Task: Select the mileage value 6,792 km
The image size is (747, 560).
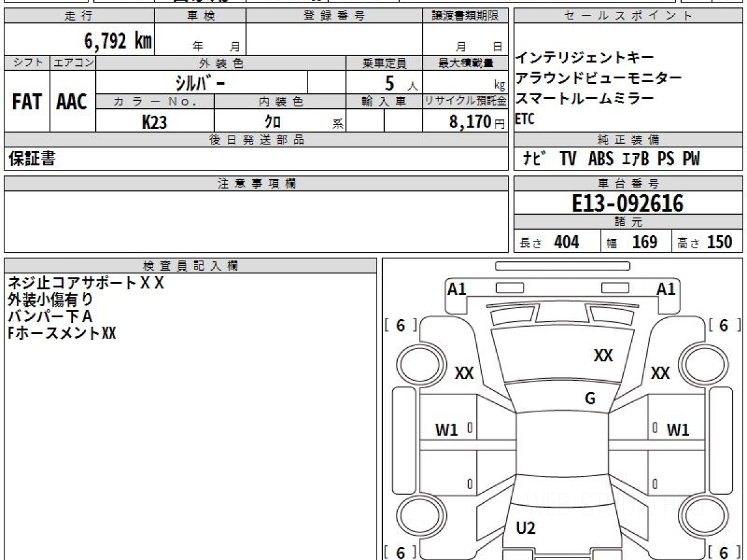Action: 118,42
